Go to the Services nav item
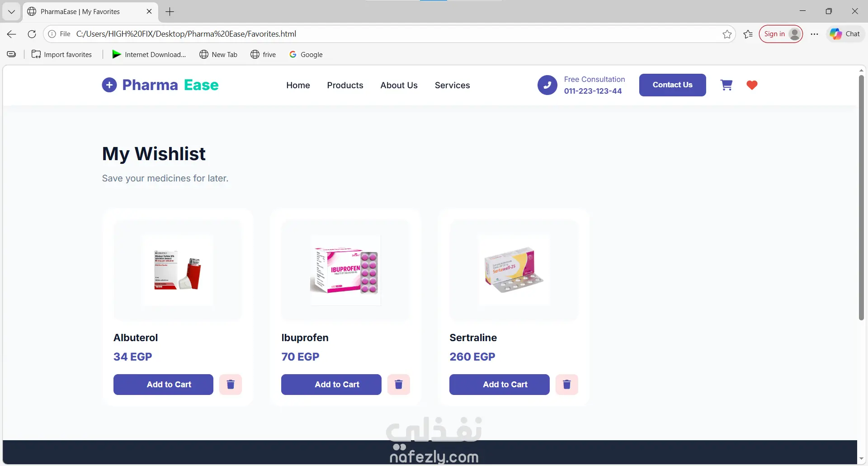The width and height of the screenshot is (868, 466). tap(452, 85)
